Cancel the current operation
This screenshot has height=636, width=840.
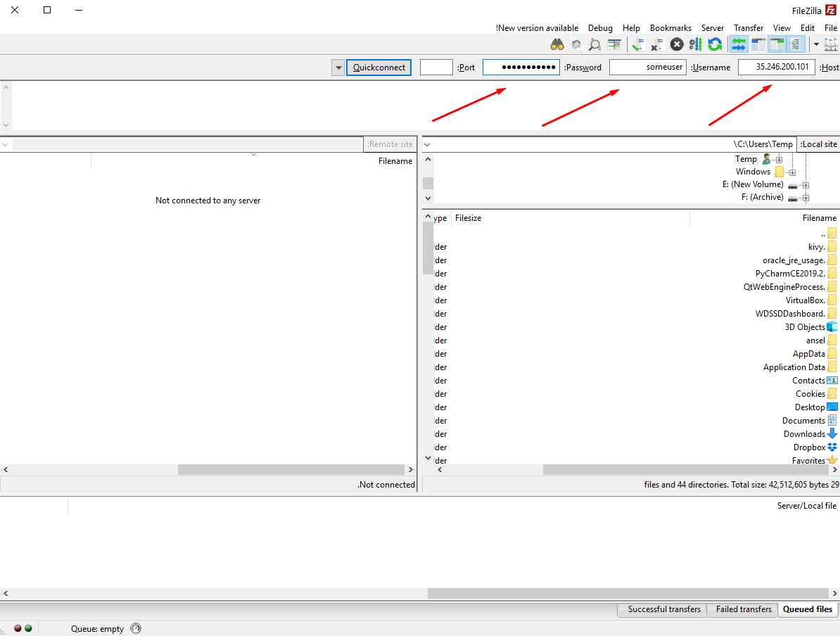coord(677,44)
